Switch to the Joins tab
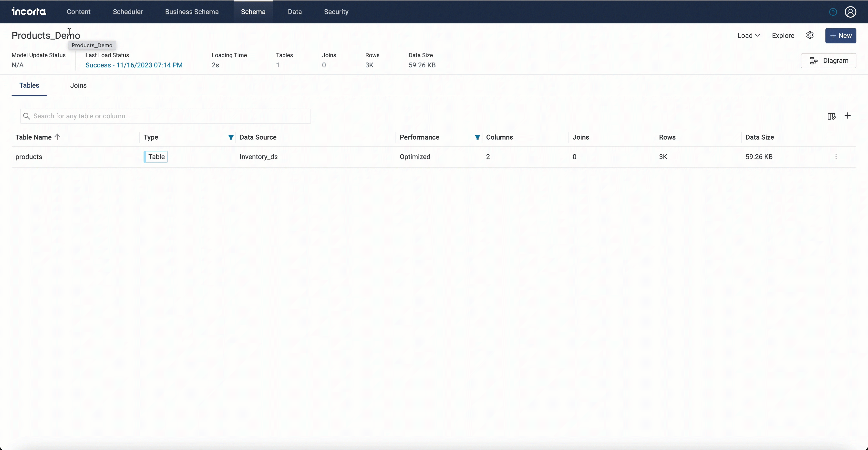Screen dimensions: 868x450 click(x=78, y=86)
